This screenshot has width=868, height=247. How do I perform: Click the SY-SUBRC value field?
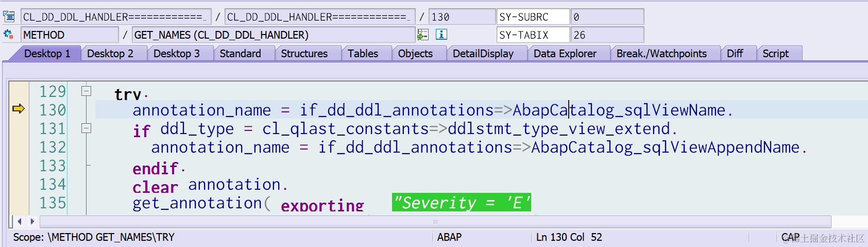click(x=607, y=17)
